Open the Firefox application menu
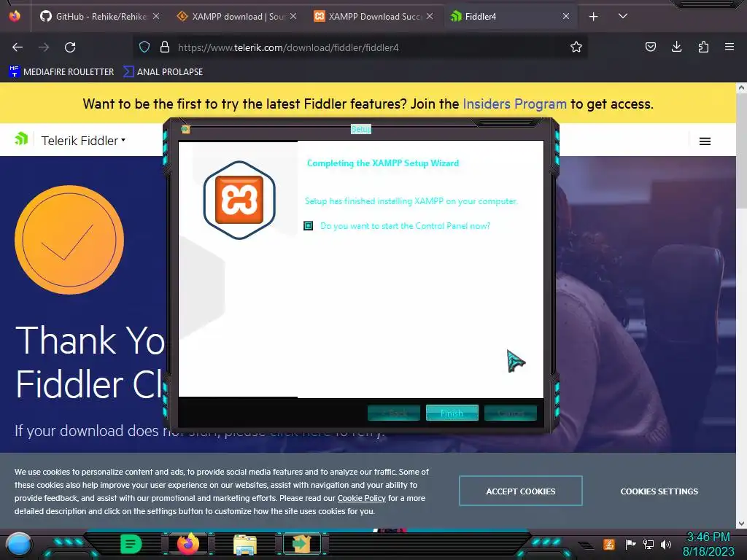Image resolution: width=747 pixels, height=560 pixels. 729,47
